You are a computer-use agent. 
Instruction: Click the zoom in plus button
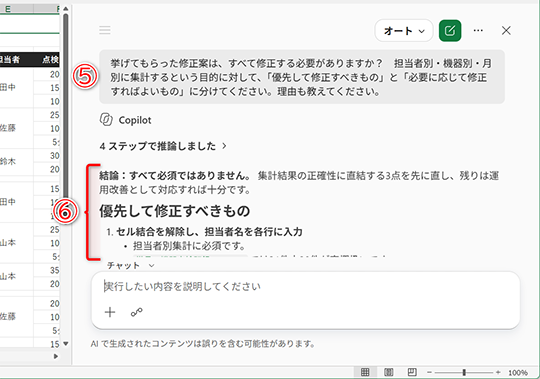coord(498,372)
